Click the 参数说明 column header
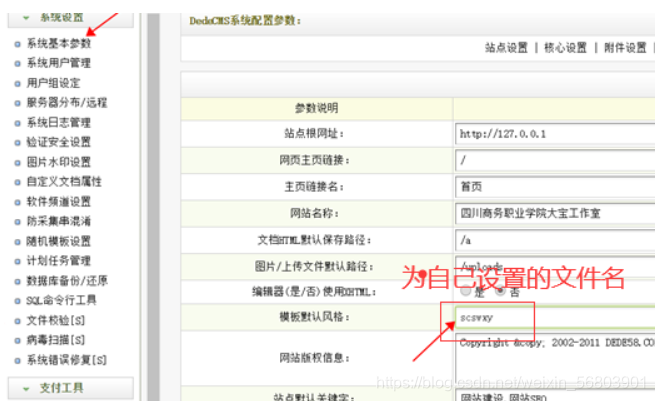 tap(317, 109)
